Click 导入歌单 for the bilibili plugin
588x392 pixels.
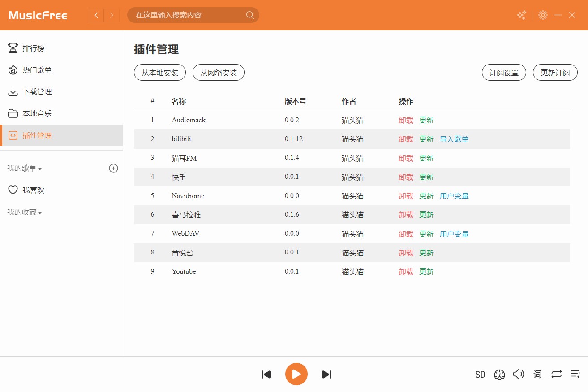(x=454, y=139)
